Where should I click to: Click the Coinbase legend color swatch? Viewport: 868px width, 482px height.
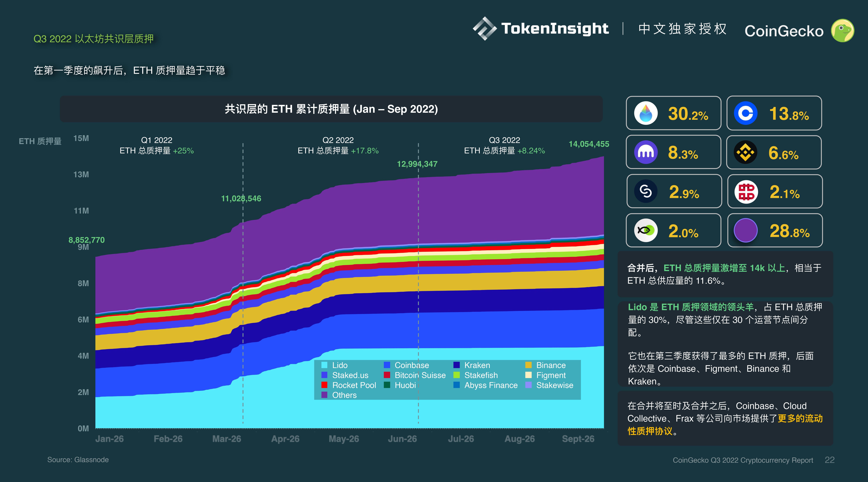click(387, 365)
